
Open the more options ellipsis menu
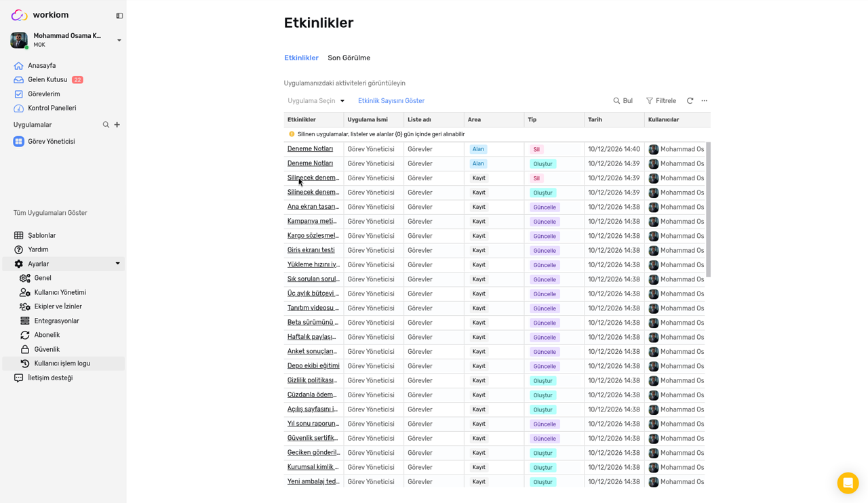click(x=705, y=101)
